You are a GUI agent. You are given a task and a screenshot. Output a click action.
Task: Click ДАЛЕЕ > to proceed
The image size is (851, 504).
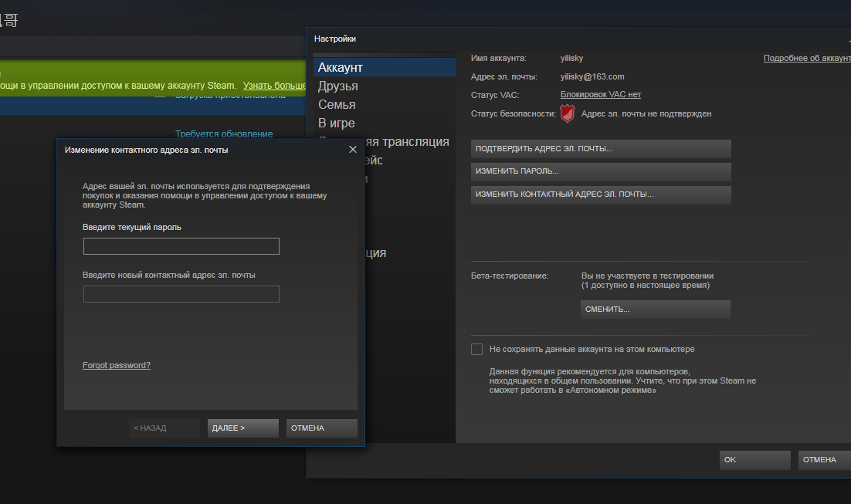click(242, 428)
